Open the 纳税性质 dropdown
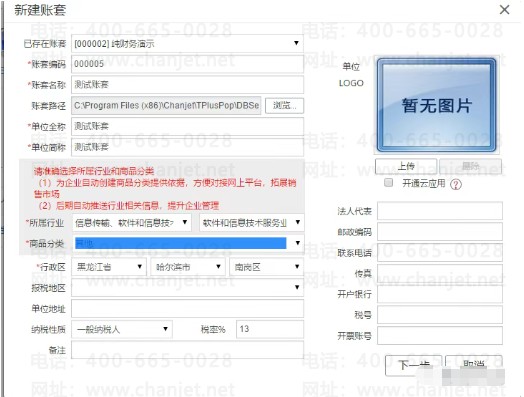 (122, 329)
